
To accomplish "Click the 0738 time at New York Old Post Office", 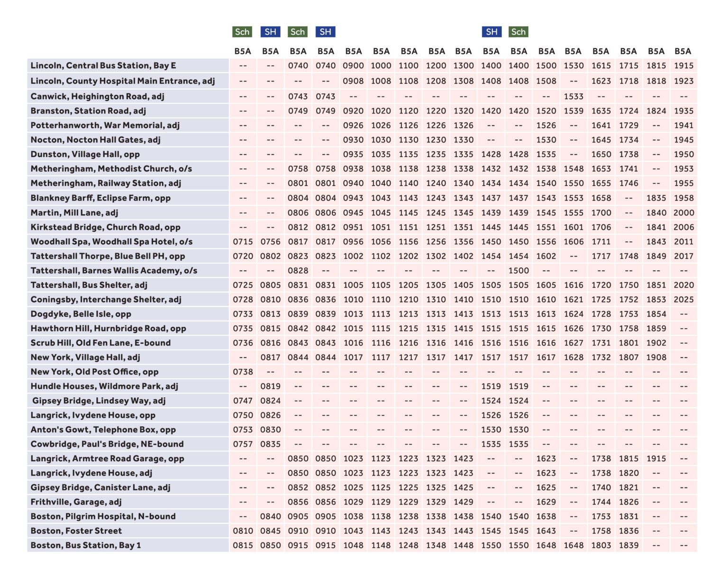I will click(x=243, y=372).
